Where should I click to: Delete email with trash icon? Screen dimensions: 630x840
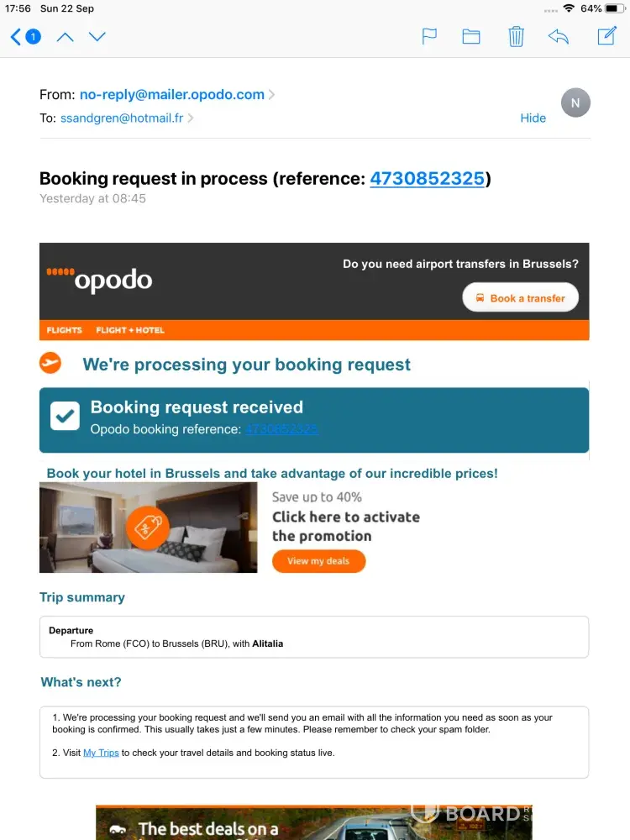(x=516, y=37)
